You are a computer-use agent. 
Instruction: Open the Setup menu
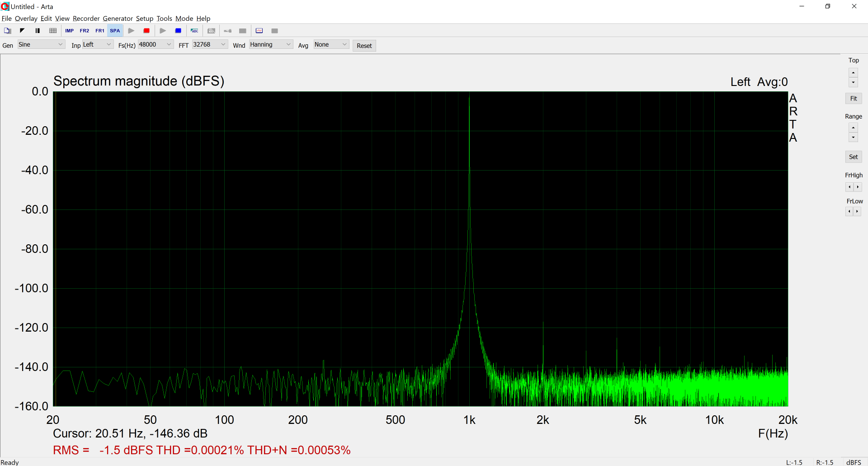[145, 19]
